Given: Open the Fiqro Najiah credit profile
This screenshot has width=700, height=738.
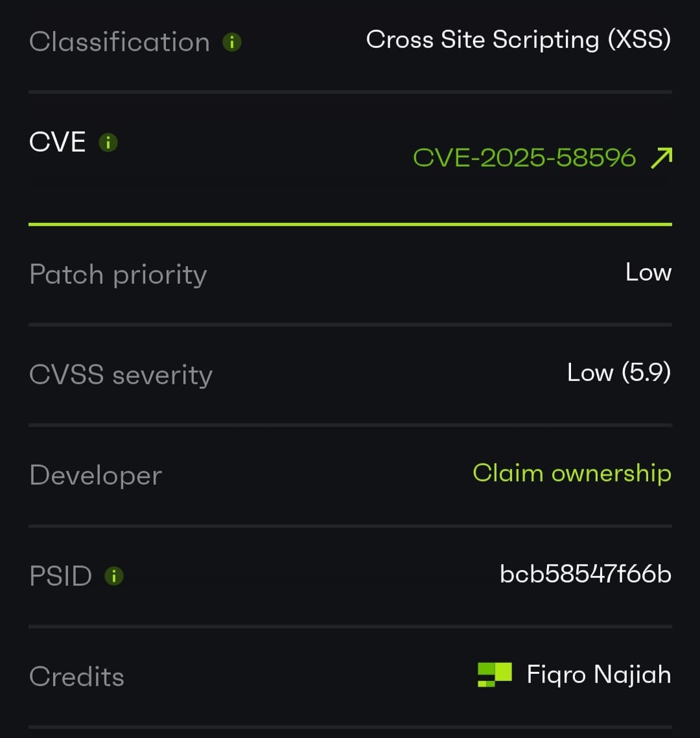Looking at the screenshot, I should [x=598, y=675].
